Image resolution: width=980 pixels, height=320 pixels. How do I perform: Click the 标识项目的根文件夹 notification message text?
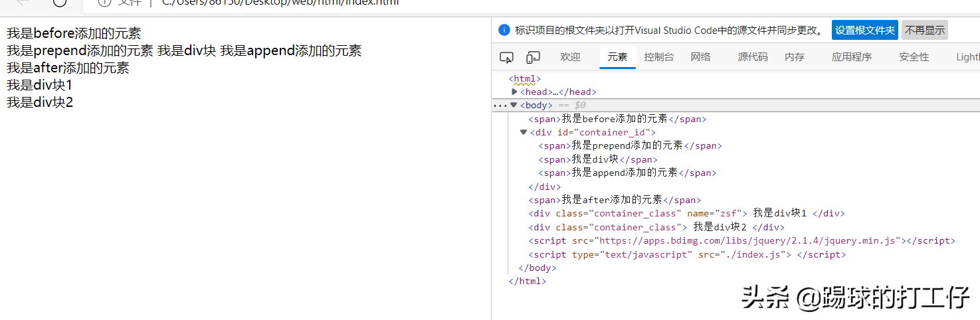[670, 30]
